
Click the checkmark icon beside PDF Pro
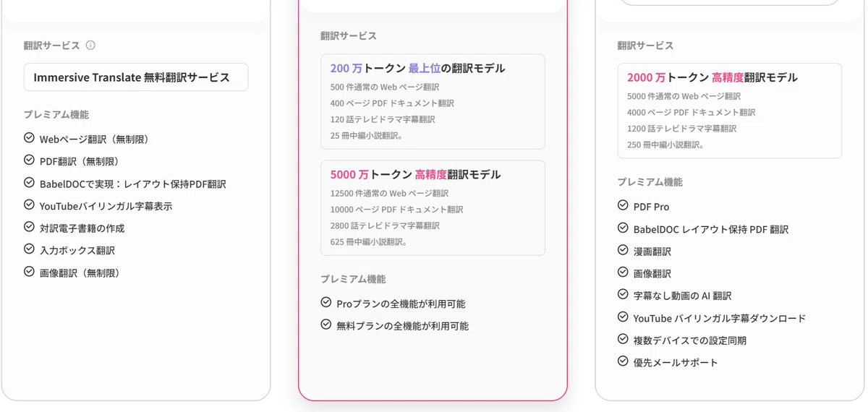coord(623,205)
